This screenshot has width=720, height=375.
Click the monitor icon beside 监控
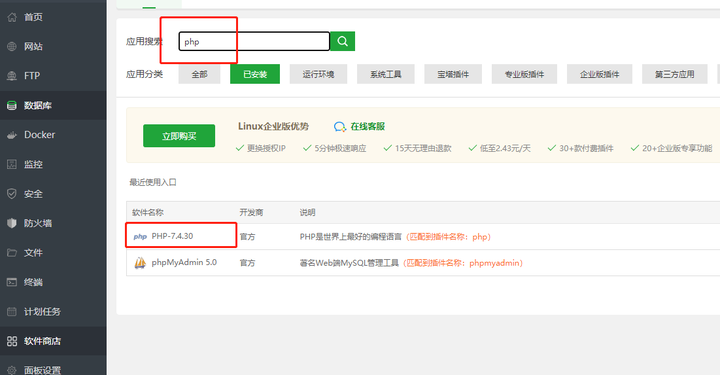click(12, 164)
